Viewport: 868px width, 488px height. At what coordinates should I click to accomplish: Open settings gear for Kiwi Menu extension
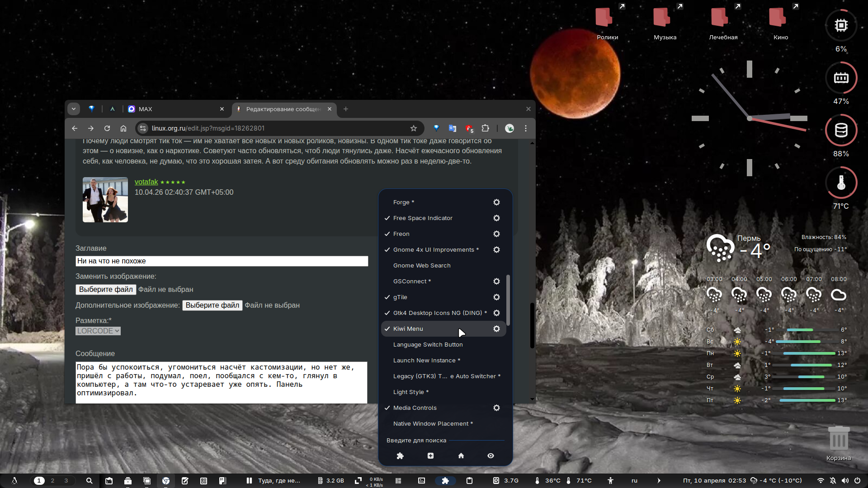pos(496,328)
